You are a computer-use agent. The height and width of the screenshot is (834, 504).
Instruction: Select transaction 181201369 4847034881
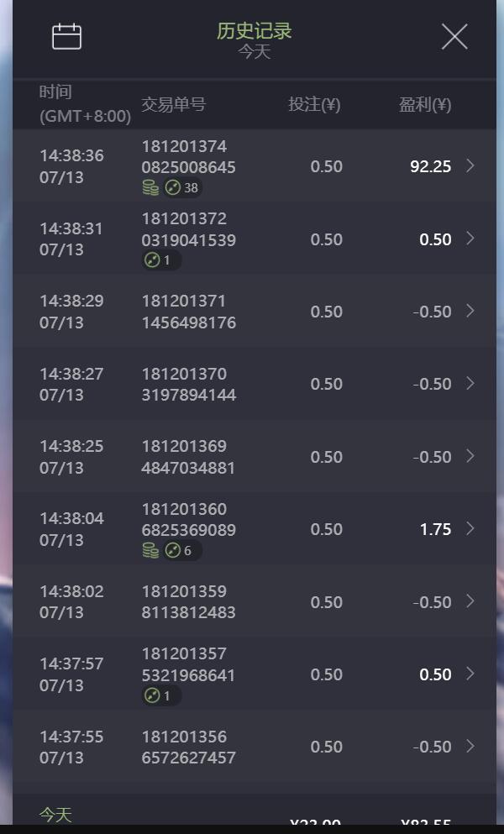pyautogui.click(x=188, y=456)
